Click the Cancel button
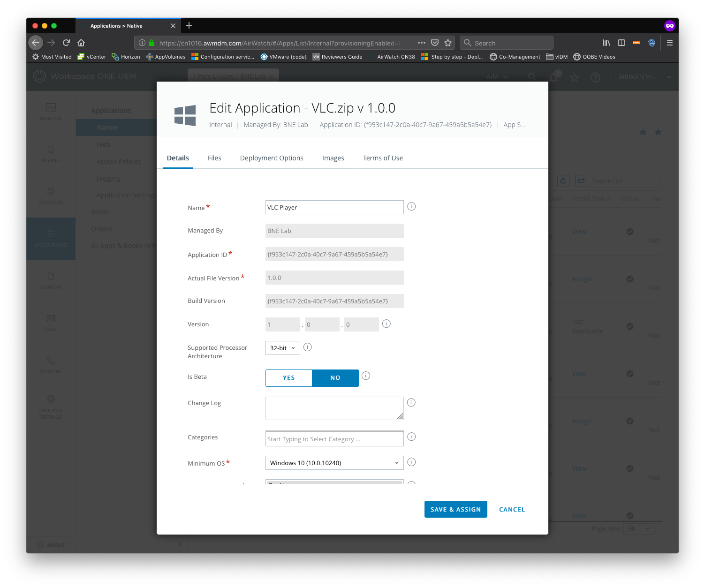Screen dimensions: 705x588 (x=512, y=509)
